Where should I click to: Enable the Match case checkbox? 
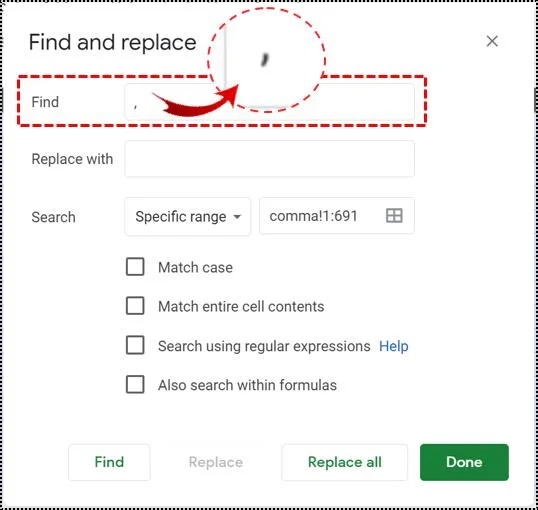135,267
